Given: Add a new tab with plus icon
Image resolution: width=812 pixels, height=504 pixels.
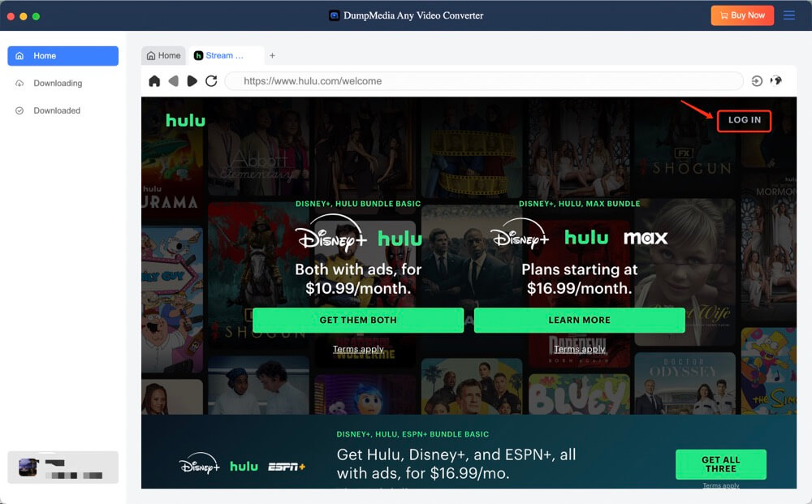Looking at the screenshot, I should tap(272, 55).
